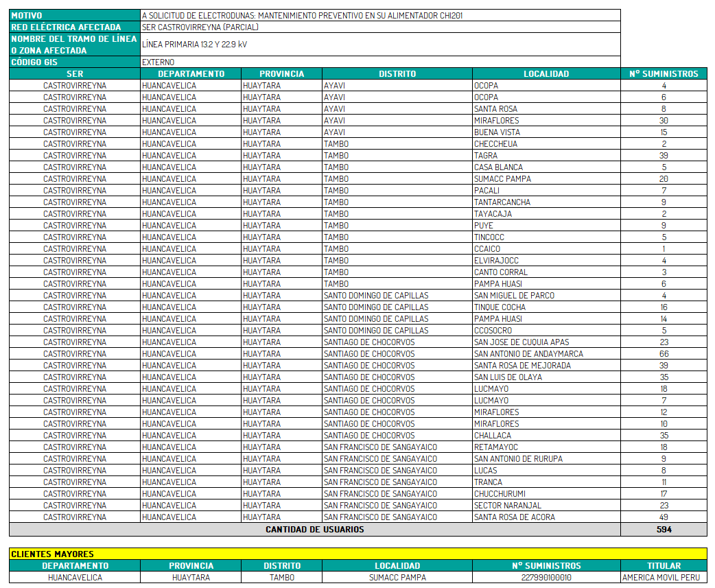Click the yellow CLIENTES MAYORES heading
This screenshot has width=715, height=588.
tap(357, 554)
